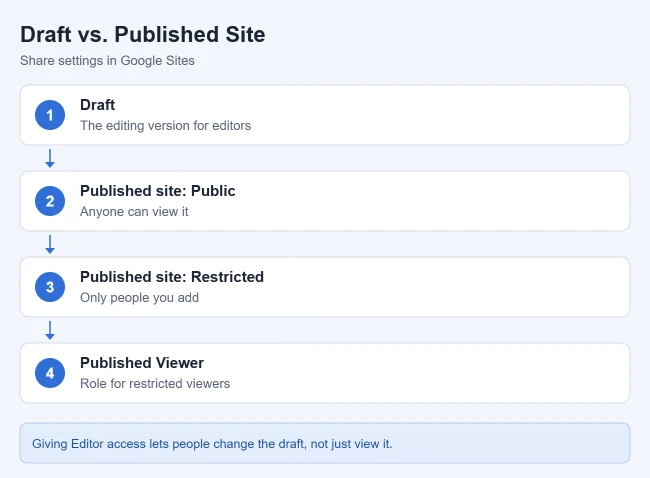
Task: Click 'The editing version for editors' text
Action: [165, 126]
